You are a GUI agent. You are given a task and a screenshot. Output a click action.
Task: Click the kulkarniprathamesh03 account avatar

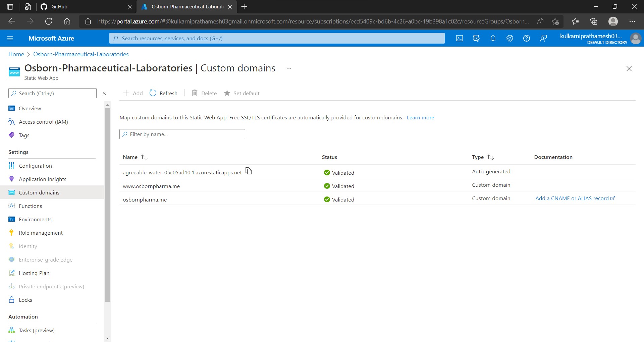pyautogui.click(x=636, y=38)
